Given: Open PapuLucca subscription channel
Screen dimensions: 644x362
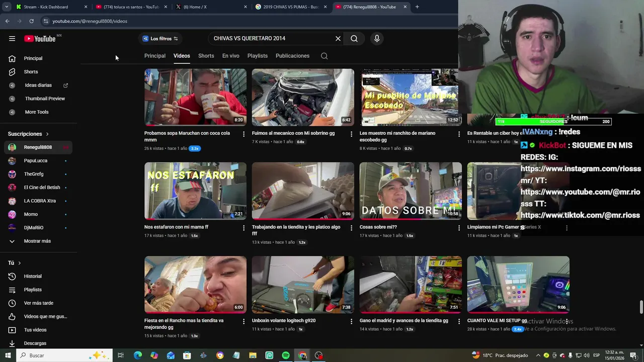Looking at the screenshot, I should coord(38,161).
